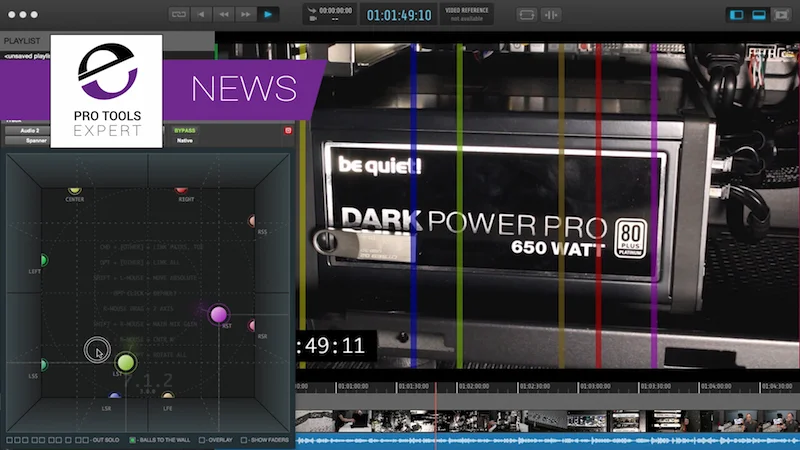Click the green BYPASS button

(185, 131)
